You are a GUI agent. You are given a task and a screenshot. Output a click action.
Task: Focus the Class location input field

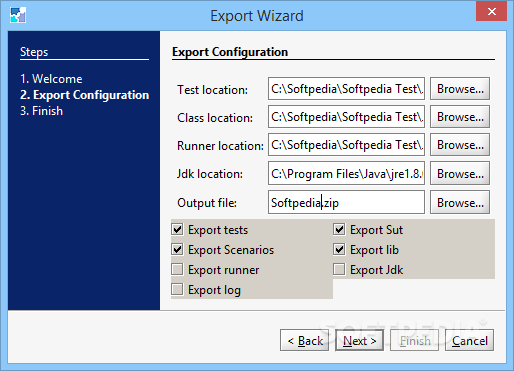click(346, 117)
